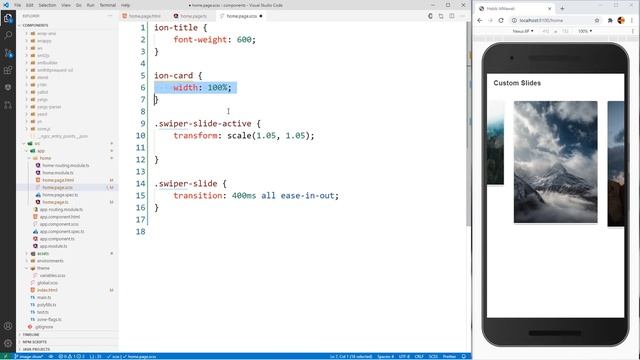
Task: Open home.module.ts in explorer
Action: pos(58,173)
